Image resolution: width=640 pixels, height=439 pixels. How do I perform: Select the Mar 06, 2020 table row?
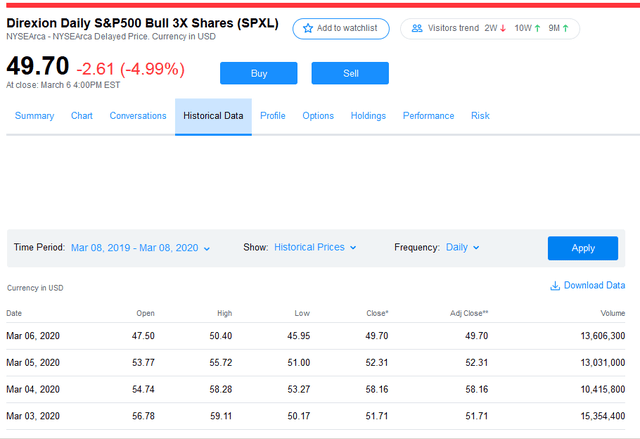pos(320,336)
